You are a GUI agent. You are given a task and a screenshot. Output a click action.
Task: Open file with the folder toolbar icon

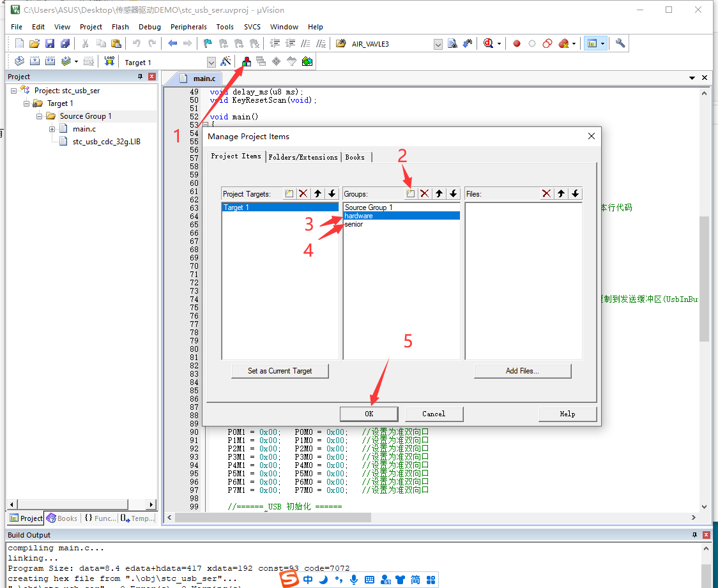34,43
